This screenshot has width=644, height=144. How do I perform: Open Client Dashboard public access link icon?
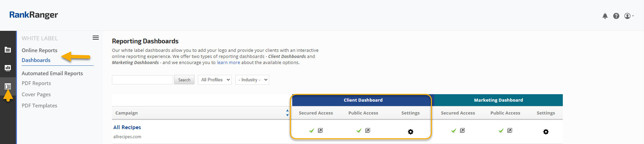point(368,130)
